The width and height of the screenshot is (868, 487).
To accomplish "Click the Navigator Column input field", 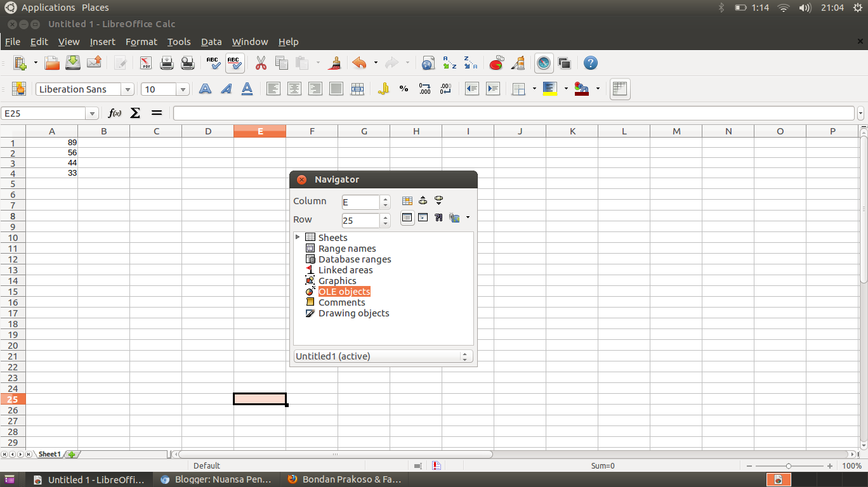I will 360,202.
